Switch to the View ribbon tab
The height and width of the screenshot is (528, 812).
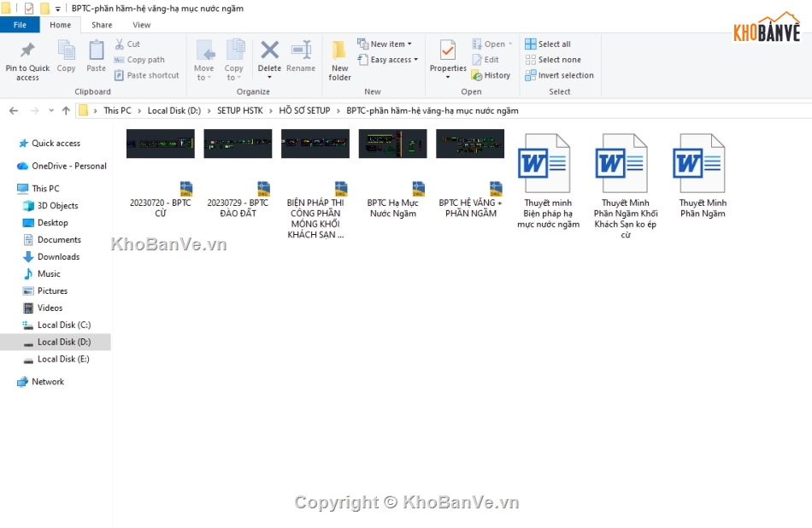click(x=142, y=25)
